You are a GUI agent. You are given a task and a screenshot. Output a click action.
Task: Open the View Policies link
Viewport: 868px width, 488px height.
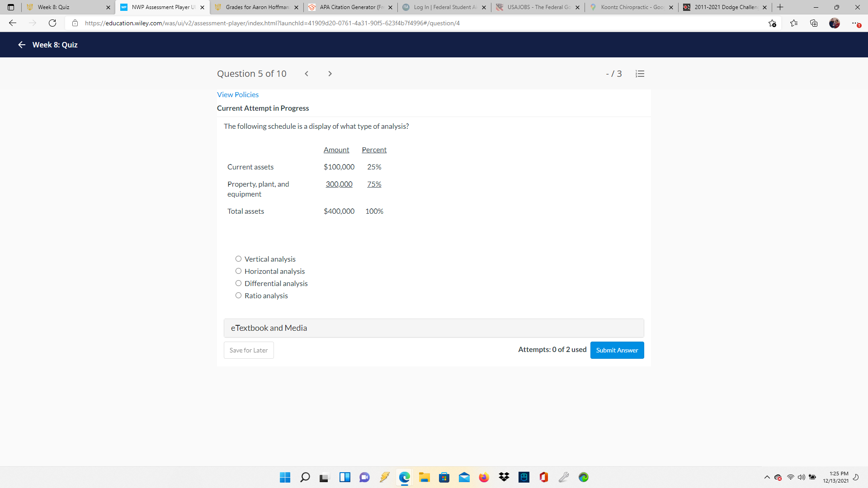238,94
